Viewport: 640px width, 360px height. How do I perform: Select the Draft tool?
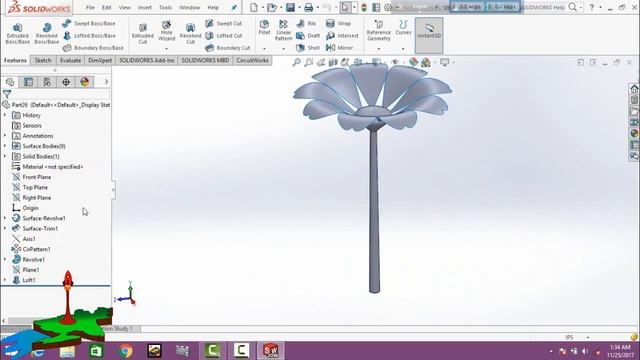click(x=308, y=36)
